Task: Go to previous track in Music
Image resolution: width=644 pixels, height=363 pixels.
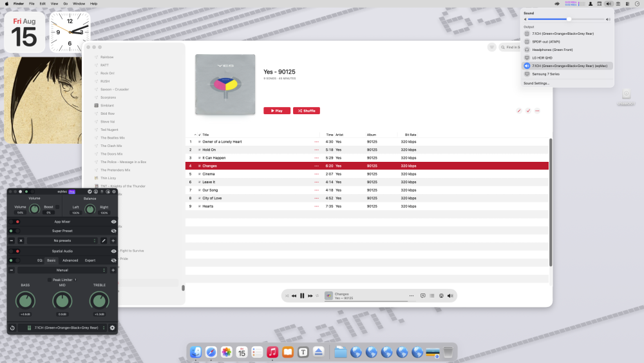Action: pos(294,295)
